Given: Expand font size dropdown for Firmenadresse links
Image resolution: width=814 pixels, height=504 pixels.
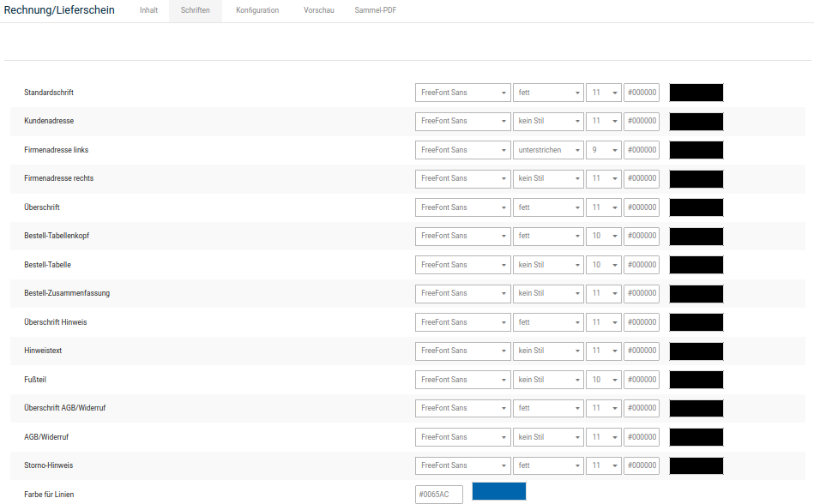Looking at the screenshot, I should [x=603, y=150].
